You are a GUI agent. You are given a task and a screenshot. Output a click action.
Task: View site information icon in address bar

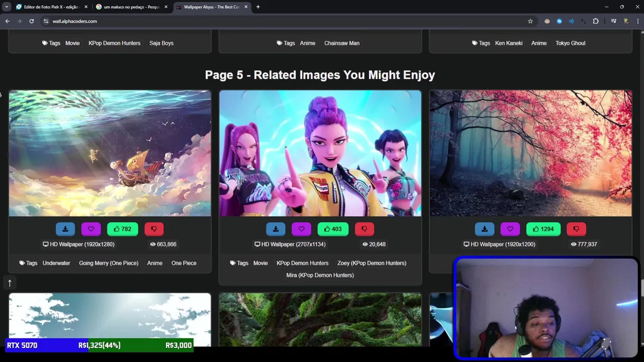point(46,21)
